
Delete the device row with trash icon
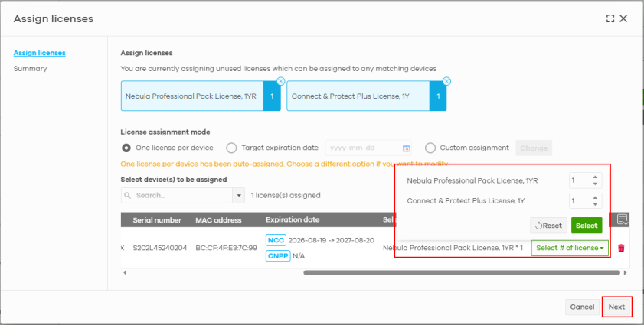click(x=621, y=248)
